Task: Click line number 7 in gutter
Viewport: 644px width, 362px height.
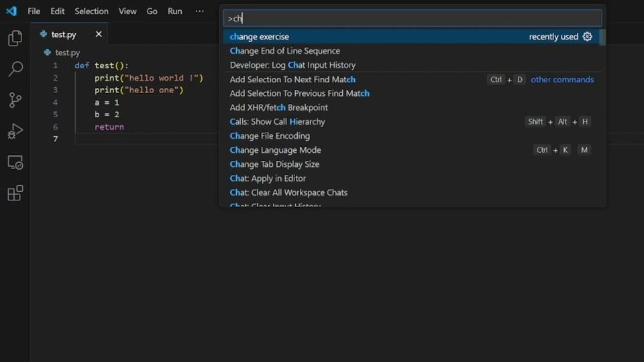Action: [56, 139]
